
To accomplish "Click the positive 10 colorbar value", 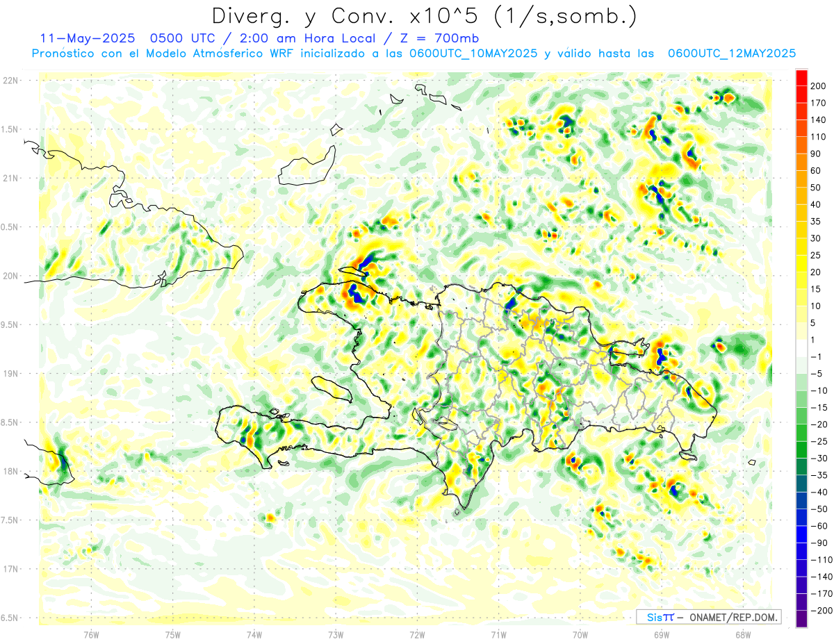I will [817, 306].
